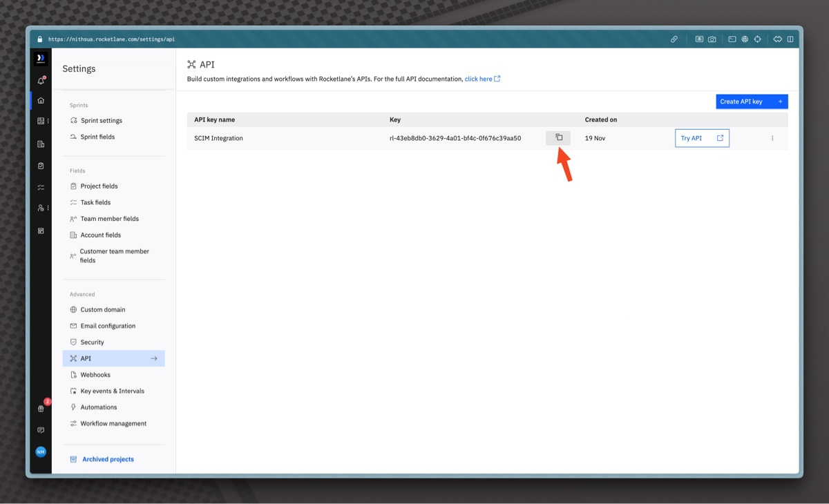The width and height of the screenshot is (829, 504).
Task: Open the people icon in the sidebar
Action: click(40, 208)
